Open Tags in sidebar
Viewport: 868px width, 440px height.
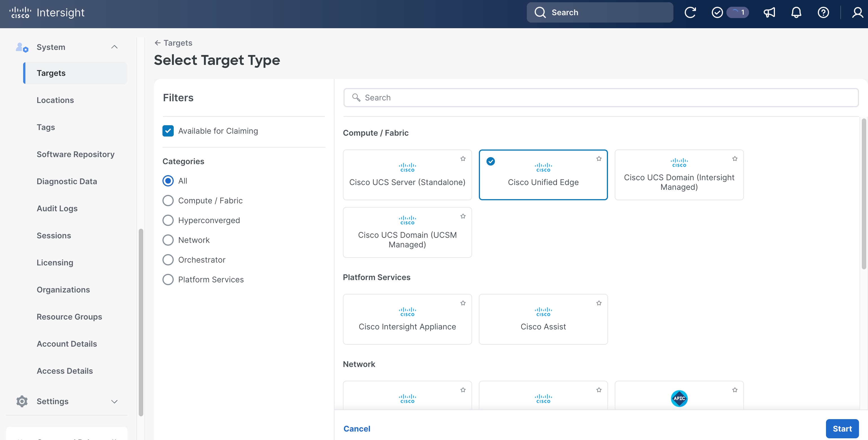tap(46, 127)
